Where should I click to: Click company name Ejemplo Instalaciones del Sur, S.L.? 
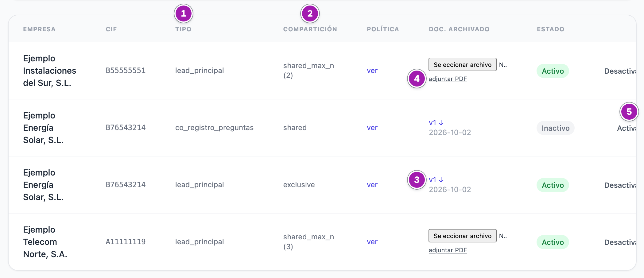tap(50, 71)
